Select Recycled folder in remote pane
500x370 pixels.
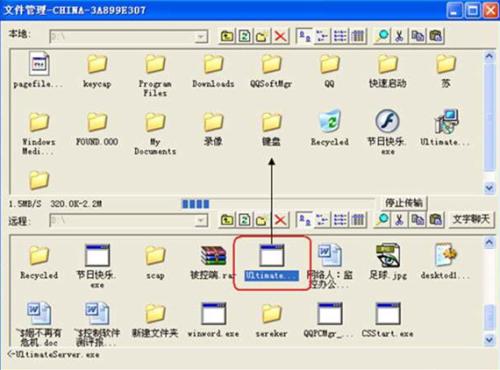tap(39, 262)
